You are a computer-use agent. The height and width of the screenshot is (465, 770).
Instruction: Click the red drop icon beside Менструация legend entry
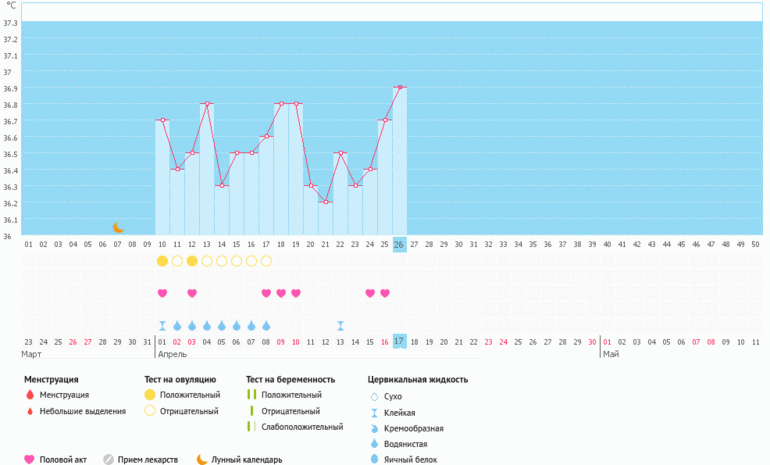pyautogui.click(x=30, y=396)
